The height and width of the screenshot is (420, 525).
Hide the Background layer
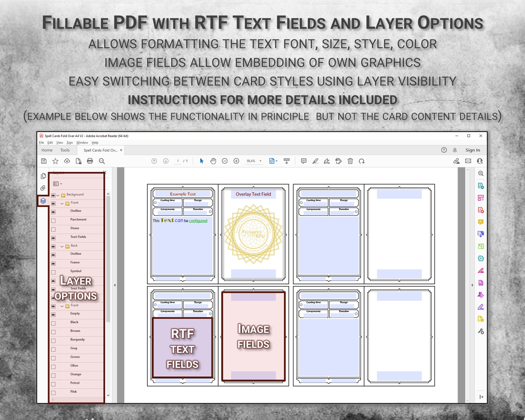(53, 195)
